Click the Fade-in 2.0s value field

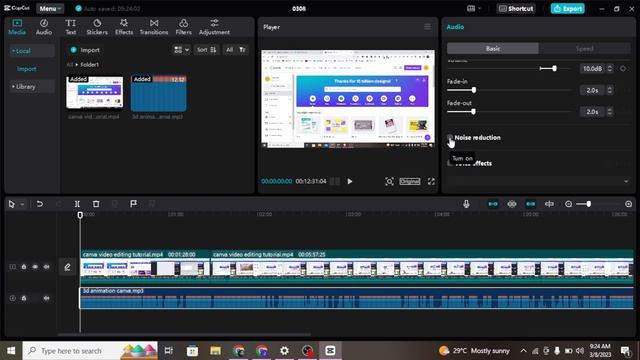[x=592, y=90]
